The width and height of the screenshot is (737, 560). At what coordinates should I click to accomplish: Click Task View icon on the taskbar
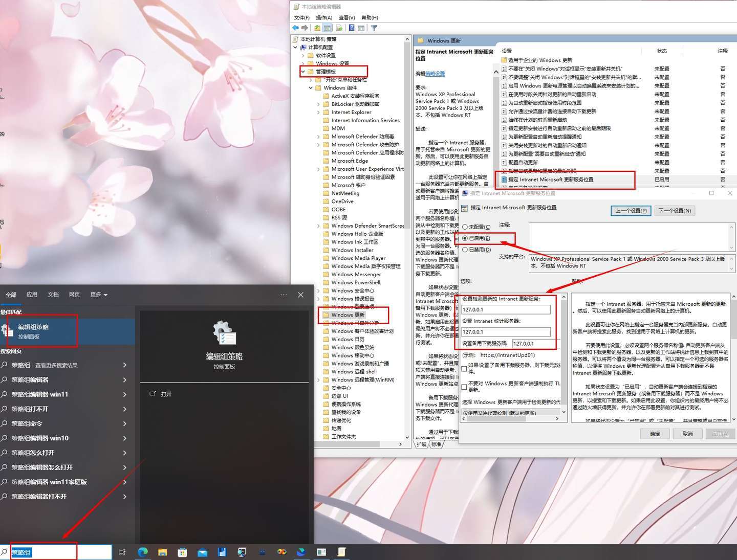122,552
